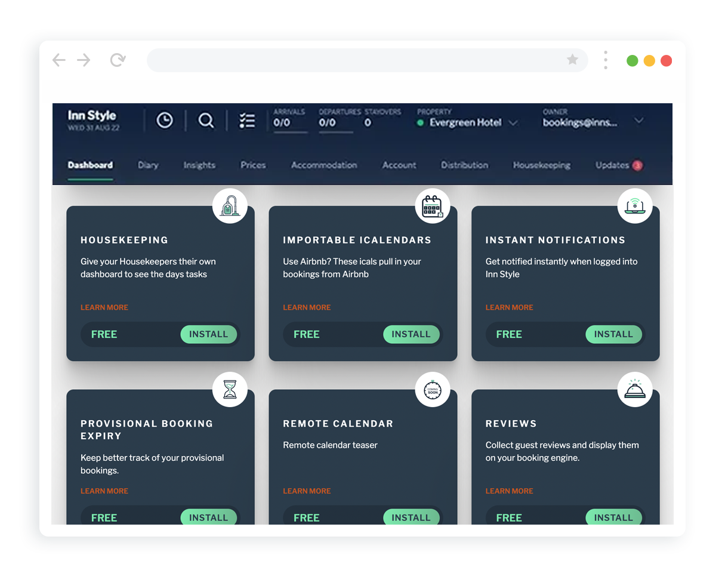728x564 pixels.
Task: Reload the page with refresh button
Action: click(x=118, y=60)
